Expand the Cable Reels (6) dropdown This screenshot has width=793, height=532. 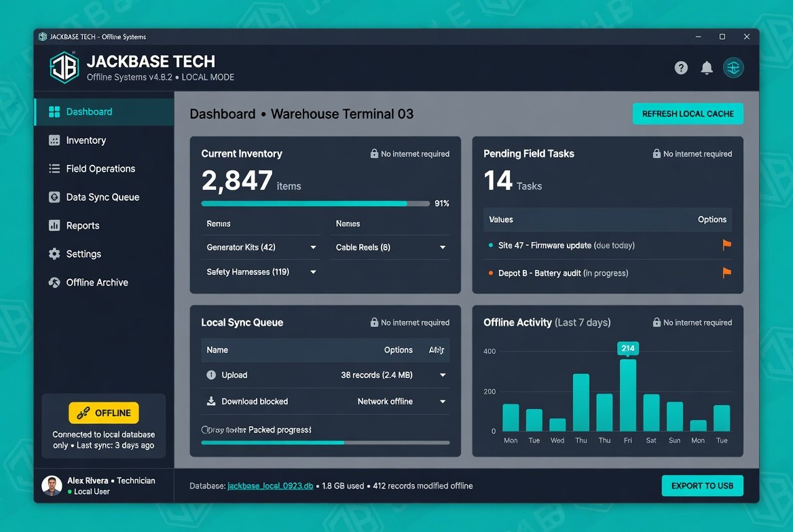[x=443, y=247]
